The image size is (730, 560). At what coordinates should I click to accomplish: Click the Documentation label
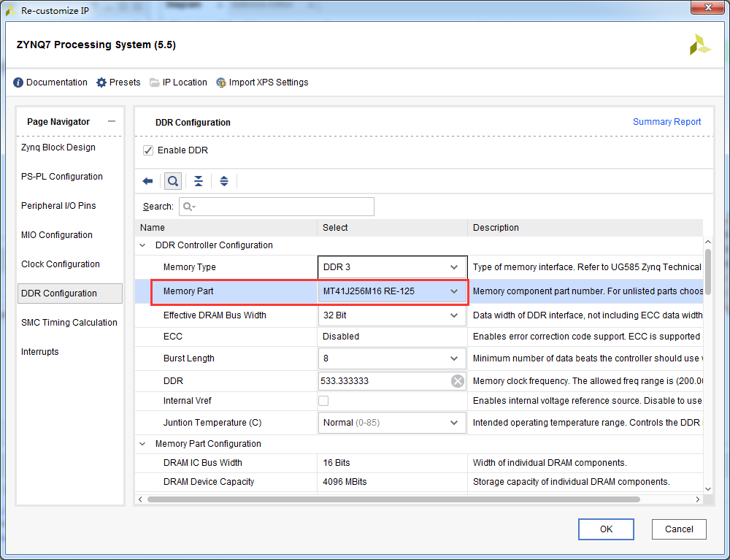coord(57,83)
